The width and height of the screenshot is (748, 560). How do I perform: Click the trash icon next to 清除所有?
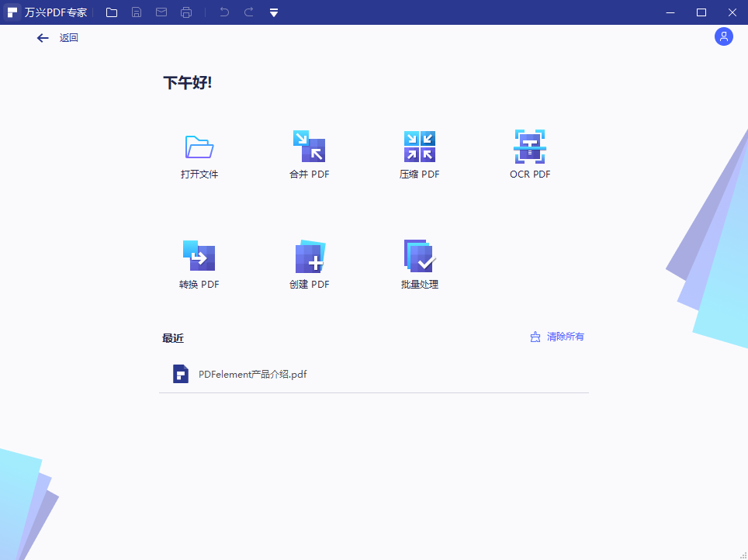534,336
